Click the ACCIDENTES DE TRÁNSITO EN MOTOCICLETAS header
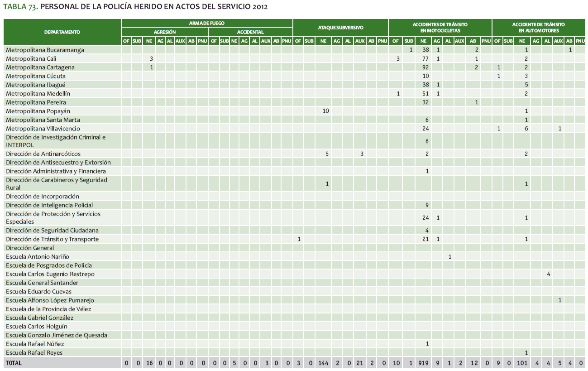Image resolution: width=588 pixels, height=371 pixels. [x=440, y=28]
